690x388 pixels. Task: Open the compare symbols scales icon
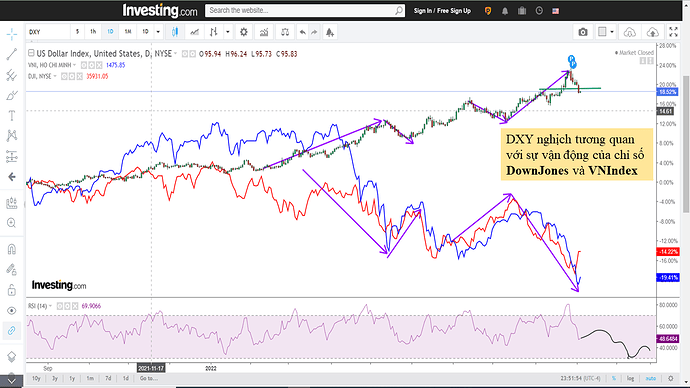tap(285, 32)
